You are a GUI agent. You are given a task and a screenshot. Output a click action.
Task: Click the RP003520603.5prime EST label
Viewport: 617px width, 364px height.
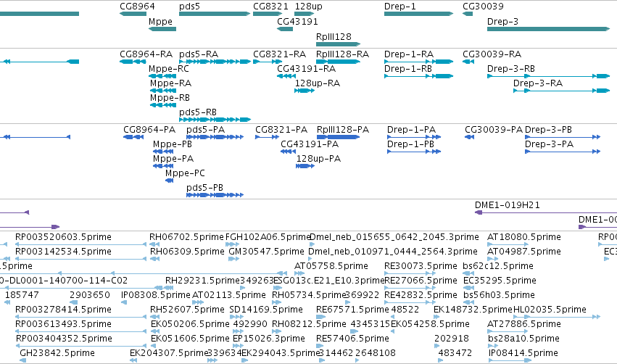point(63,237)
